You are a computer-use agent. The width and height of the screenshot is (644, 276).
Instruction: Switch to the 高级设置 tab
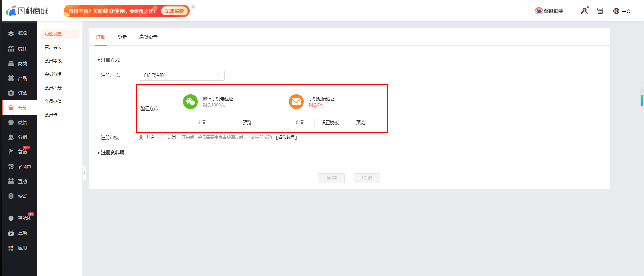pyautogui.click(x=149, y=37)
